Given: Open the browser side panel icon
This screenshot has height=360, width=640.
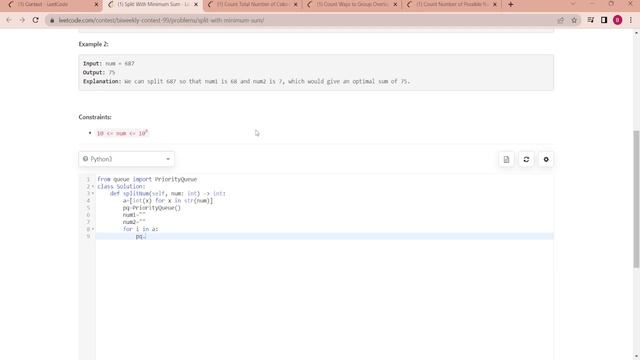Looking at the screenshot, I should coord(604,20).
